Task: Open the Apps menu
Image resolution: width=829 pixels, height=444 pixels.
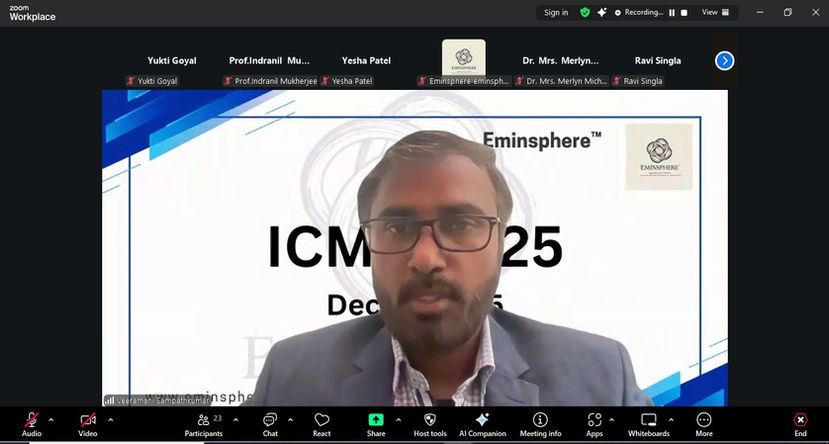Action: coord(594,424)
